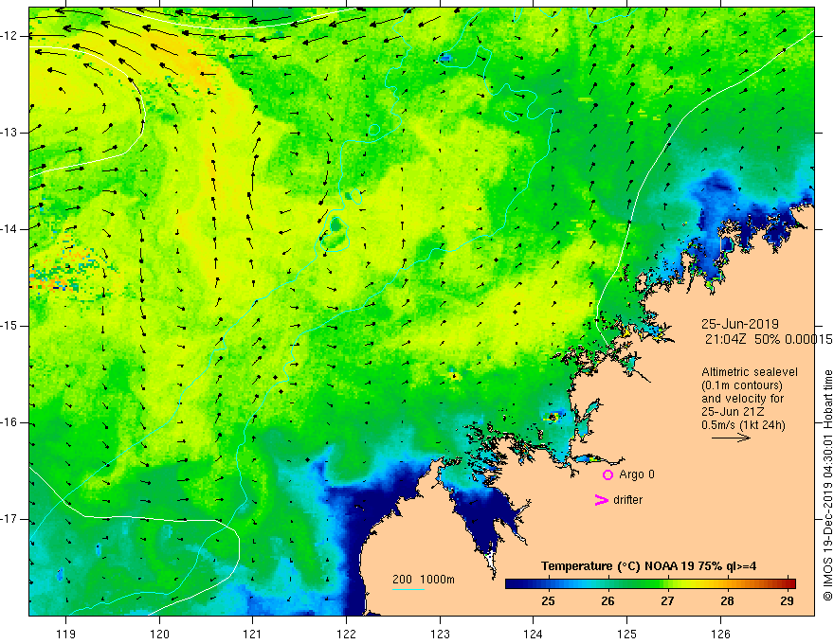Click the colorbar tick label '28'

[727, 601]
